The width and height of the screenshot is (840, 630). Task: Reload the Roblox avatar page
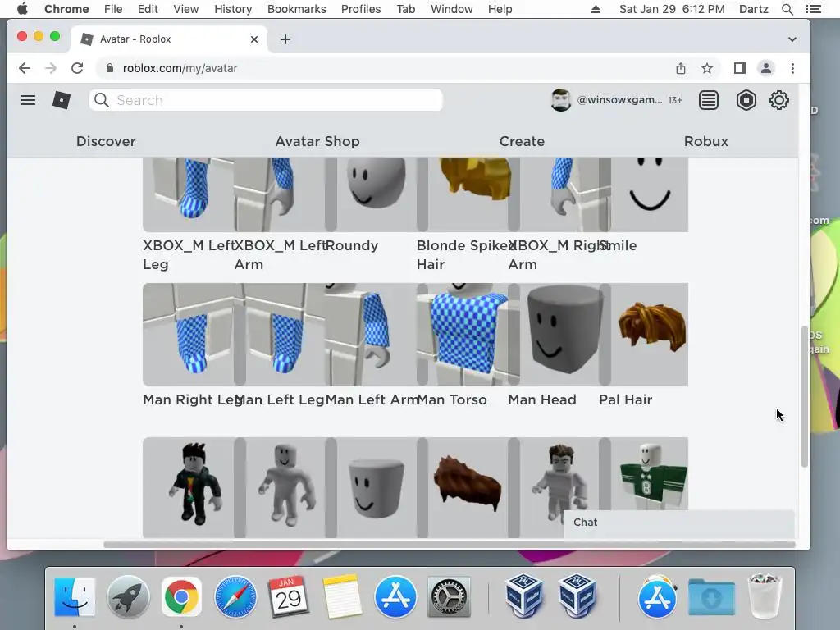point(77,68)
